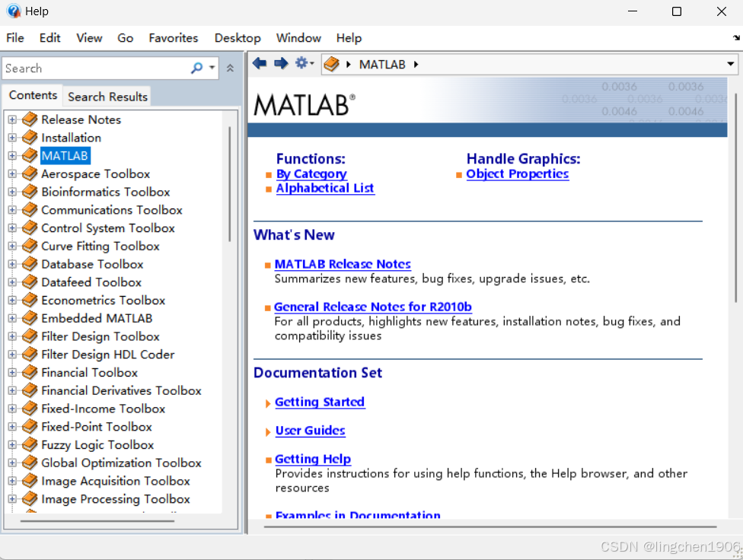Click the book icon in address bar
The image size is (743, 560).
pyautogui.click(x=332, y=64)
